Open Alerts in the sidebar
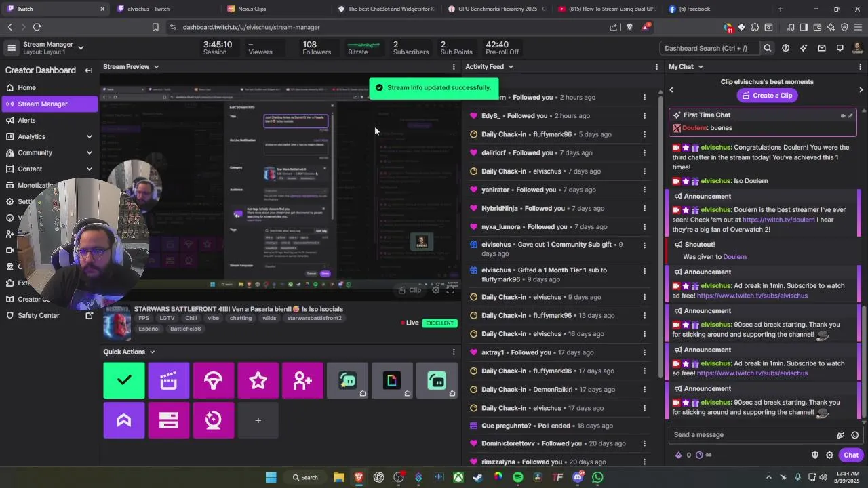Screen dimensions: 868x488 [26, 120]
